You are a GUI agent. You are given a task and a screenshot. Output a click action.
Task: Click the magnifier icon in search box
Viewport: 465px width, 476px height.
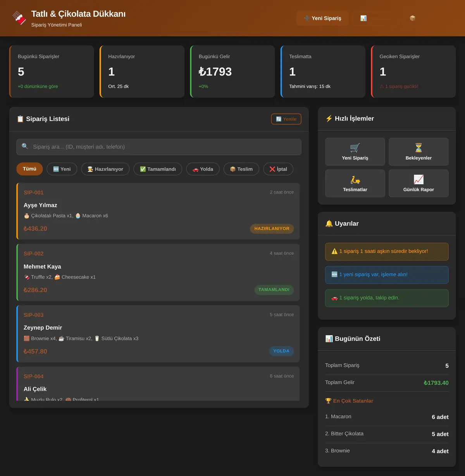click(x=25, y=146)
